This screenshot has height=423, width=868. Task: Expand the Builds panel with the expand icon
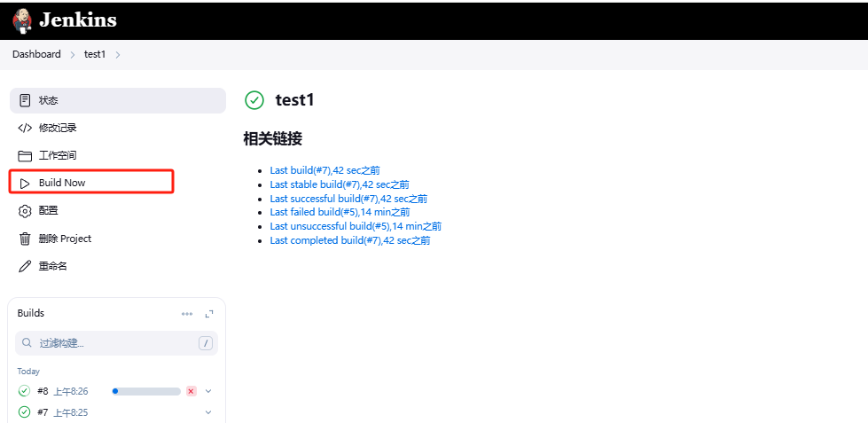208,314
